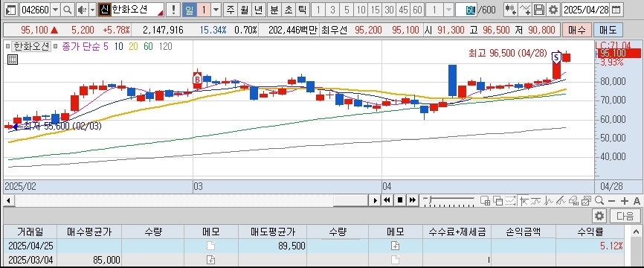Select the 월 monthly period toggle
The image size is (644, 268).
click(x=245, y=10)
